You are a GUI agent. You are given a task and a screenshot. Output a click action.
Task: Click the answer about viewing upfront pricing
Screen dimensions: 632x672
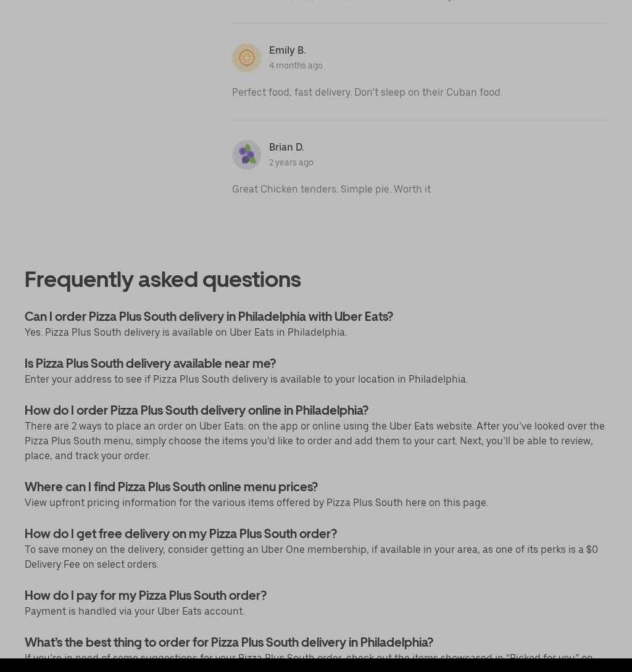click(256, 502)
